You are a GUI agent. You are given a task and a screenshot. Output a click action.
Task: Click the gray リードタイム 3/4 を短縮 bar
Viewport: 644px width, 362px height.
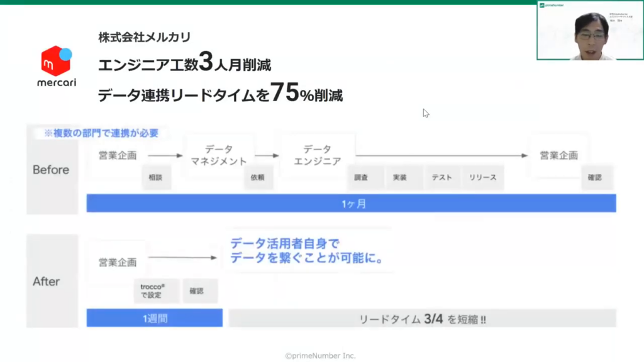[422, 319]
